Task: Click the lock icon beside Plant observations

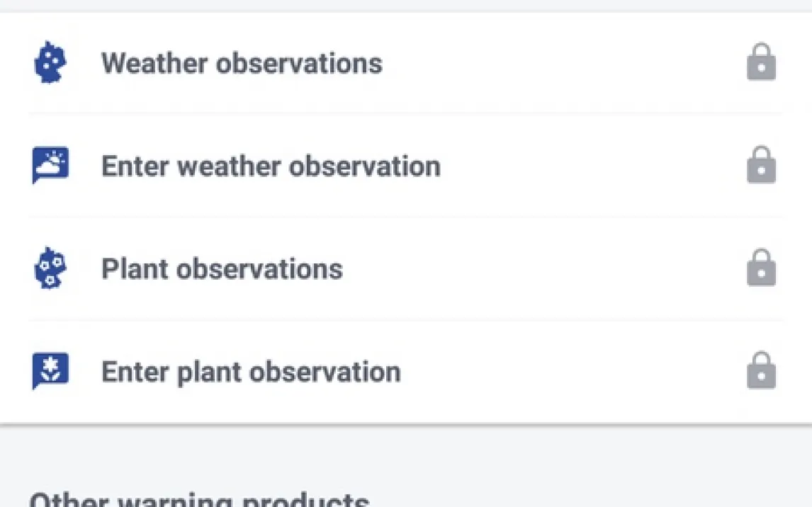Action: pyautogui.click(x=761, y=269)
